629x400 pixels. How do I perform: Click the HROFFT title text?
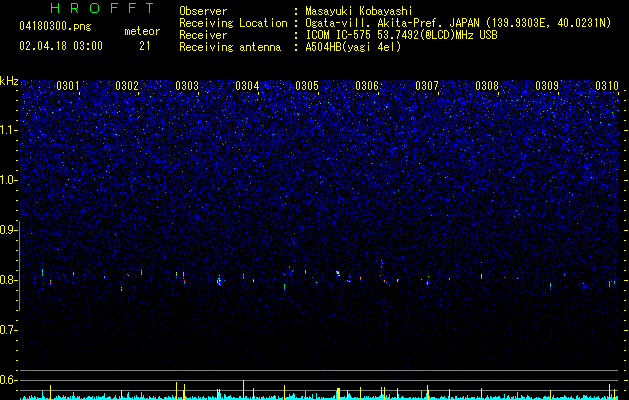(102, 8)
